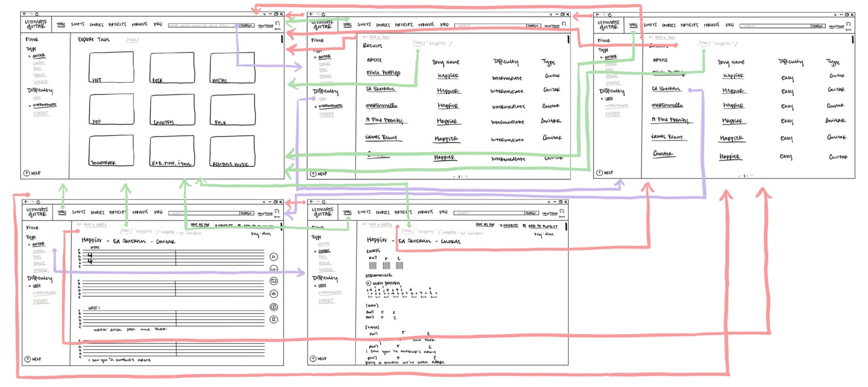This screenshot has width=868, height=387.
Task: Open the Religious Music category tile
Action: [232, 151]
